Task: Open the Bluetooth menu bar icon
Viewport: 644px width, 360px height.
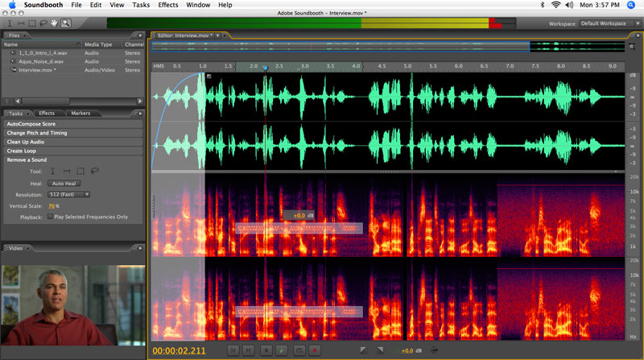Action: 542,5
